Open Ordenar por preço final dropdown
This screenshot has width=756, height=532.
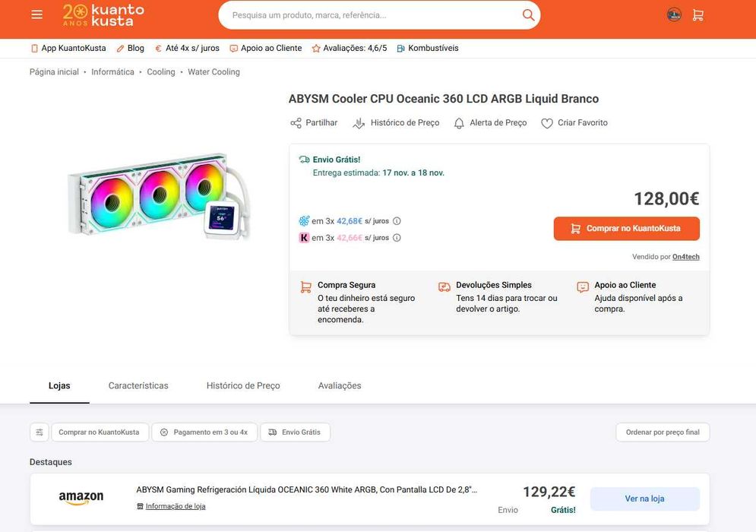(663, 432)
